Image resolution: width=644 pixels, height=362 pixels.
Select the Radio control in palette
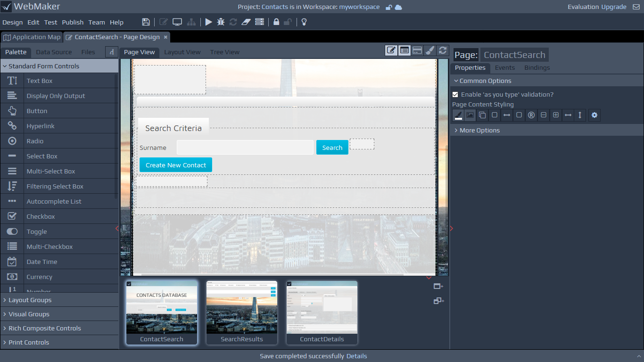coord(59,141)
